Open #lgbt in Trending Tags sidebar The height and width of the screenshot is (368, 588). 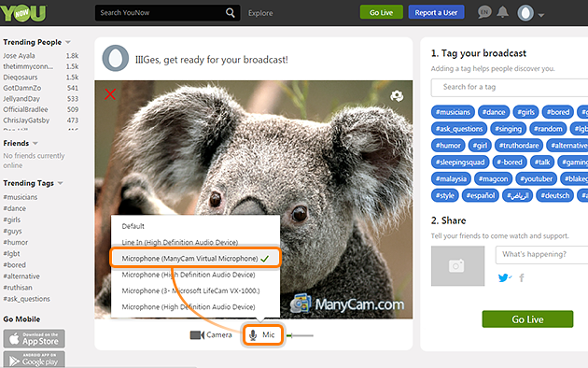tap(11, 254)
